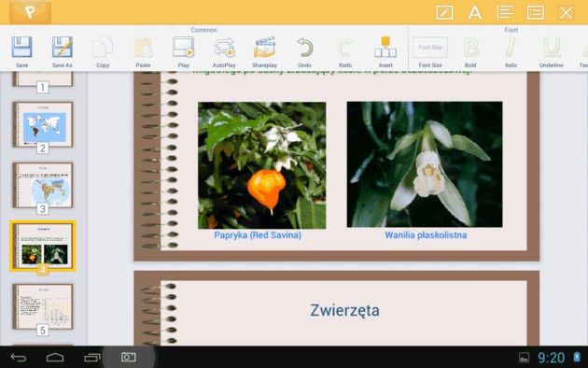Open the Font Size box
Screen dimensions: 588x368
(x=430, y=48)
